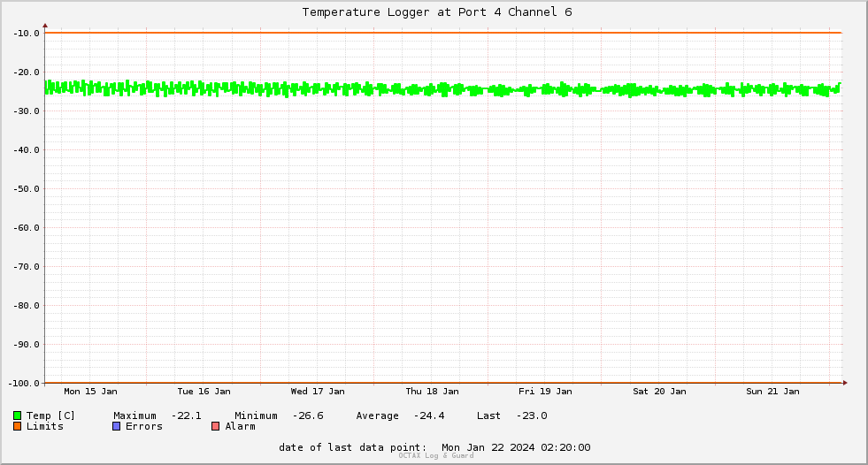Click the green temperature trace on the graph
Image resolution: width=868 pixels, height=465 pixels.
(443, 89)
